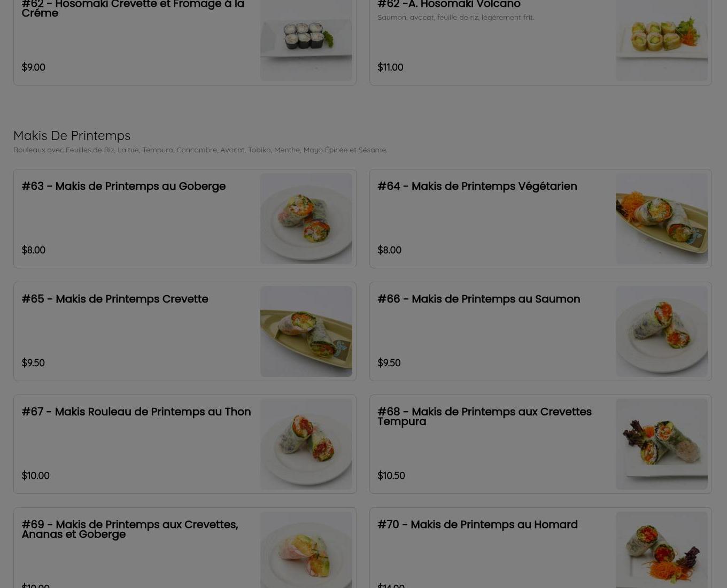This screenshot has height=588, width=727.
Task: Click the Makis De Printemps section heading
Action: click(72, 135)
